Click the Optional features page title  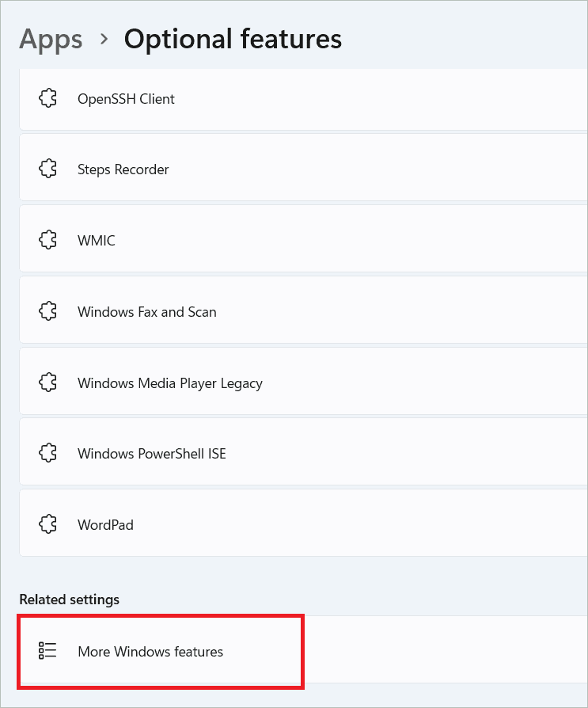233,40
